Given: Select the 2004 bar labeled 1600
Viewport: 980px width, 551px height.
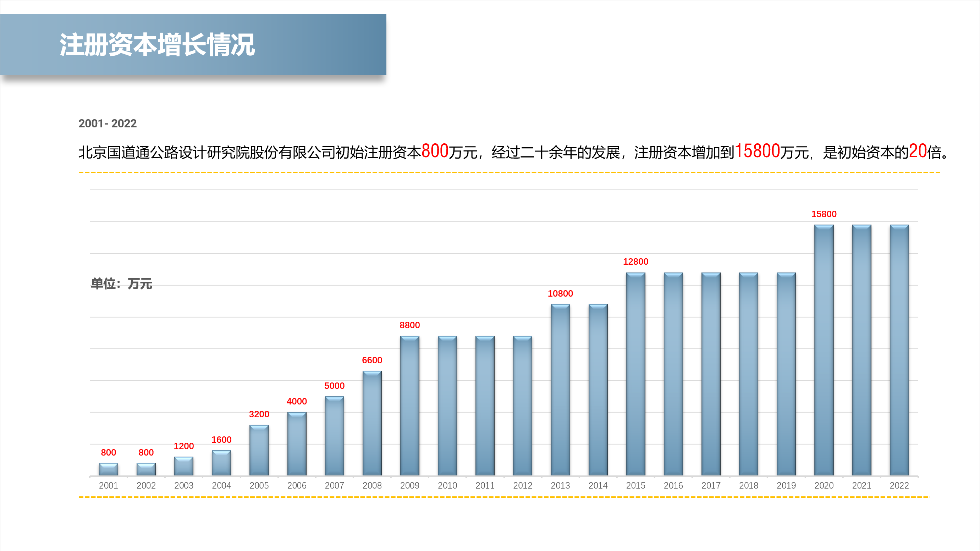Looking at the screenshot, I should tap(221, 463).
